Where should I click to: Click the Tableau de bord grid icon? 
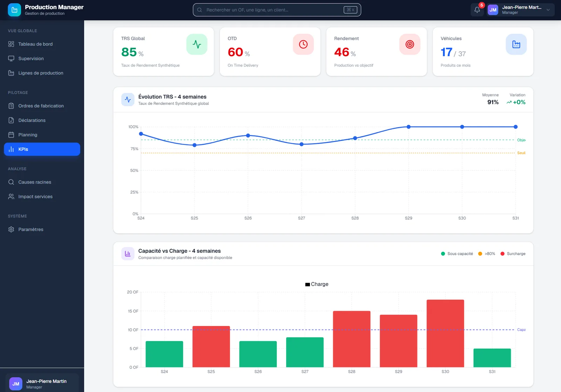[x=11, y=44]
